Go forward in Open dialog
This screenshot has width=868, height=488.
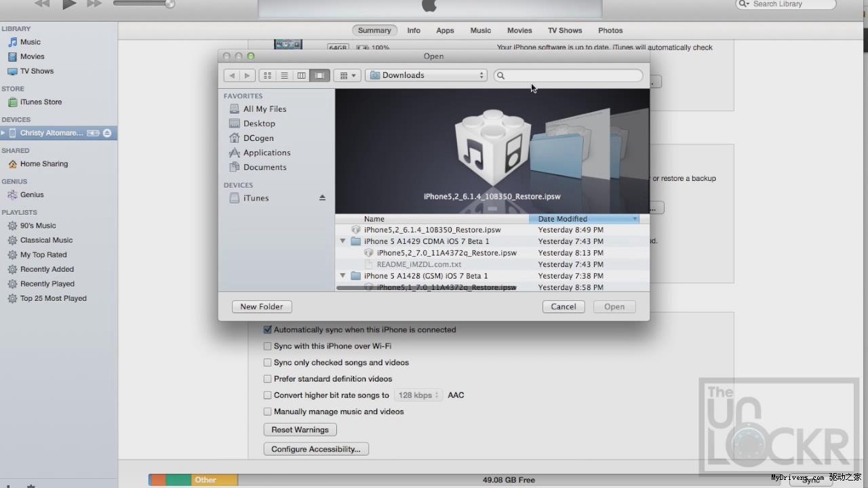click(248, 75)
